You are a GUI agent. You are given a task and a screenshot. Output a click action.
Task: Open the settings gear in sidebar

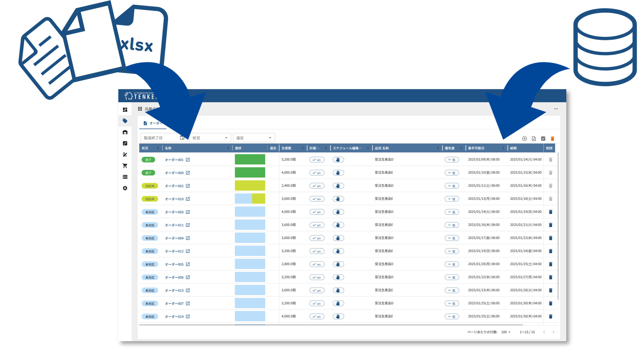point(125,188)
